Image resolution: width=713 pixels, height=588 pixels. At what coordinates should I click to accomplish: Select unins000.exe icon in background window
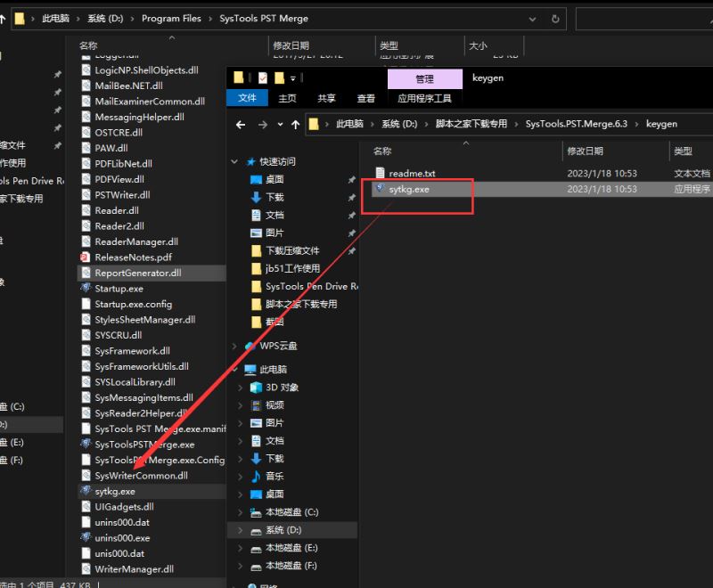pos(86,537)
